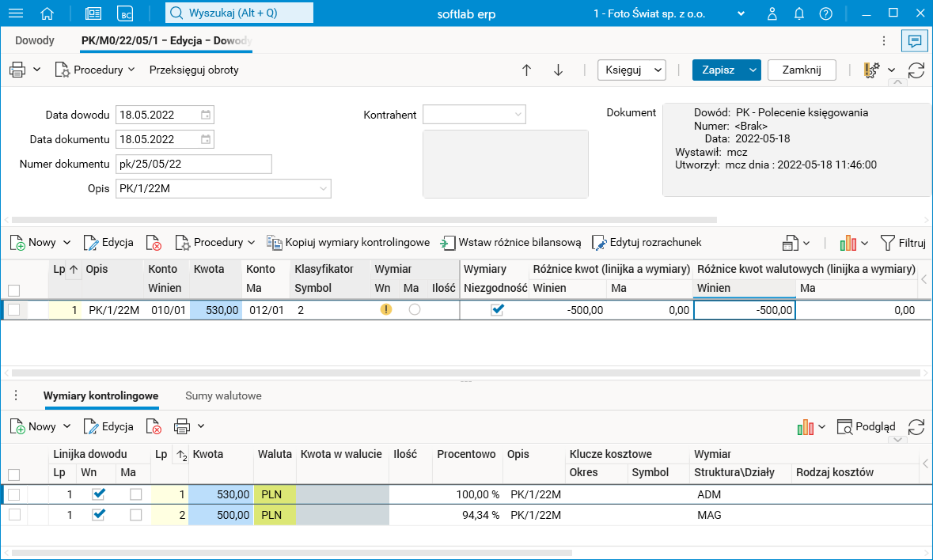The width and height of the screenshot is (933, 560).
Task: Click the Zapisz button
Action: [x=718, y=70]
